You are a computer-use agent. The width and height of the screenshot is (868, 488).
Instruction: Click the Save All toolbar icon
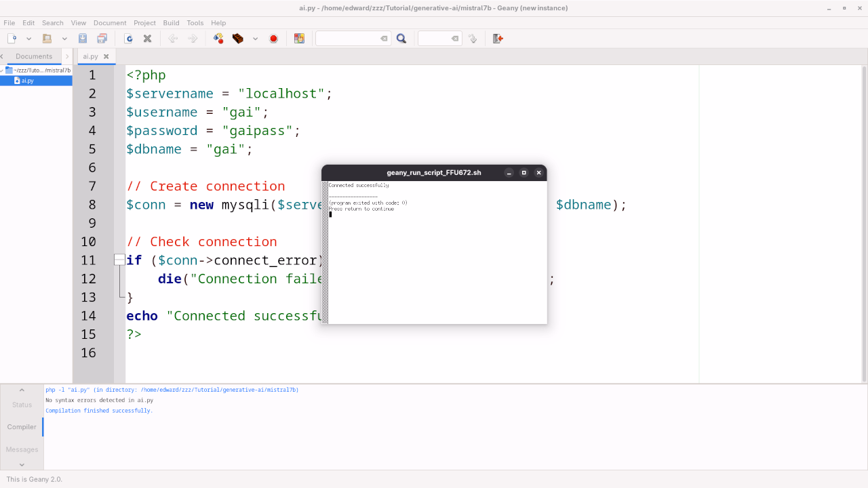pos(102,39)
